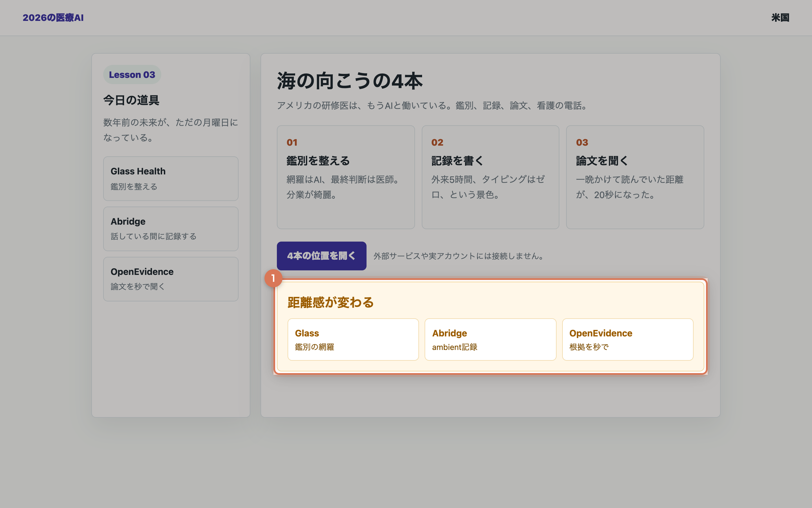Select the Glass 鑑別の網羅 tile
812x508 pixels.
coord(353,340)
